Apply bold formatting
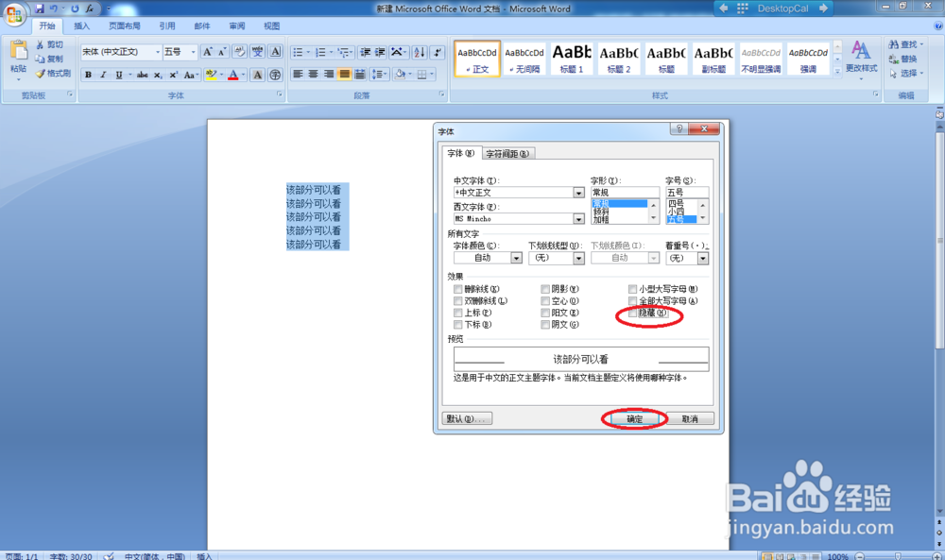 [88, 74]
